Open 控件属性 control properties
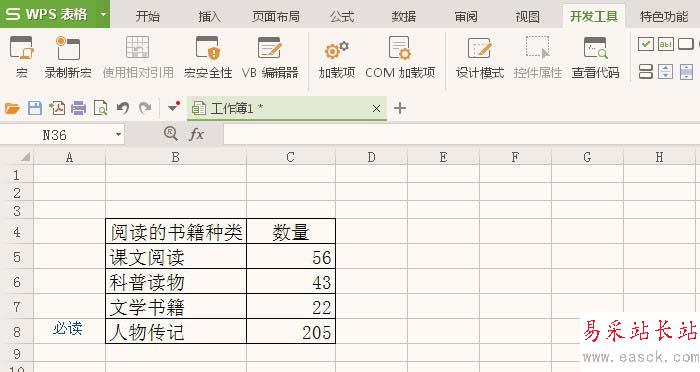700x372 pixels. tap(538, 58)
